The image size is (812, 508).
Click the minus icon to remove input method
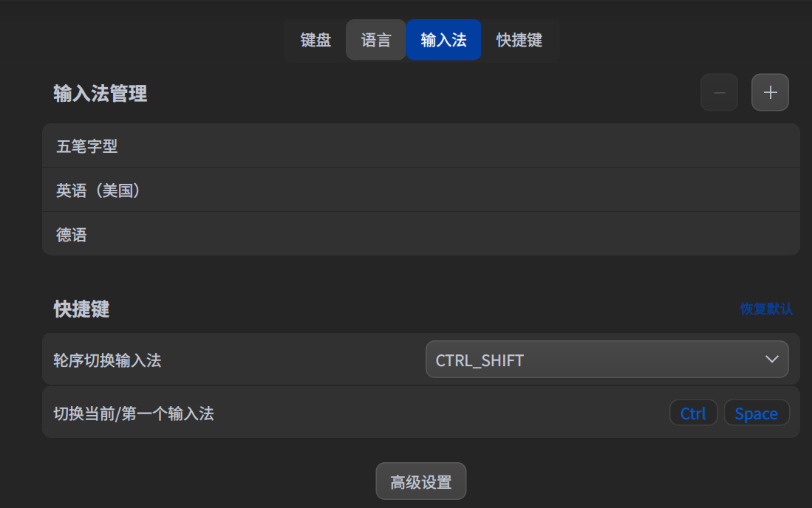tap(719, 93)
